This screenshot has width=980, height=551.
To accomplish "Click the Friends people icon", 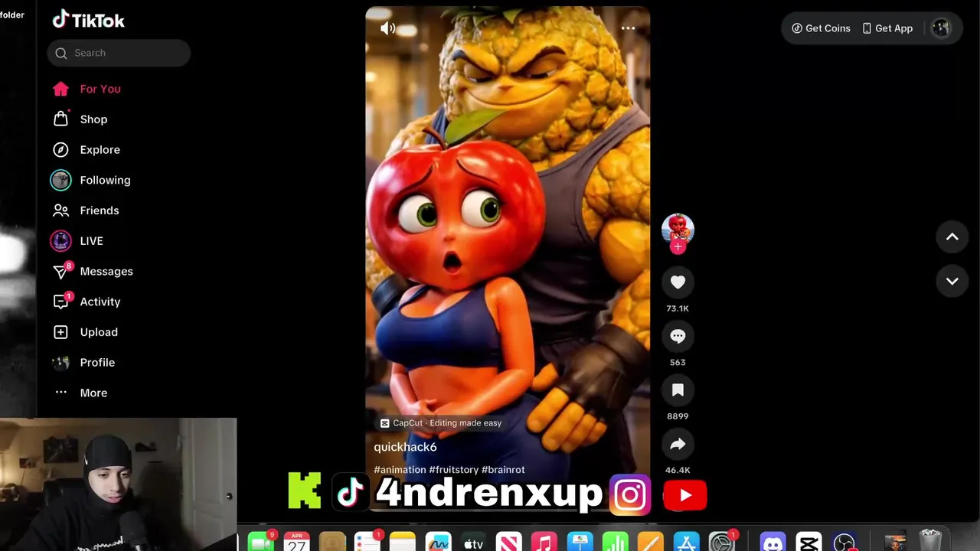I will pyautogui.click(x=60, y=210).
